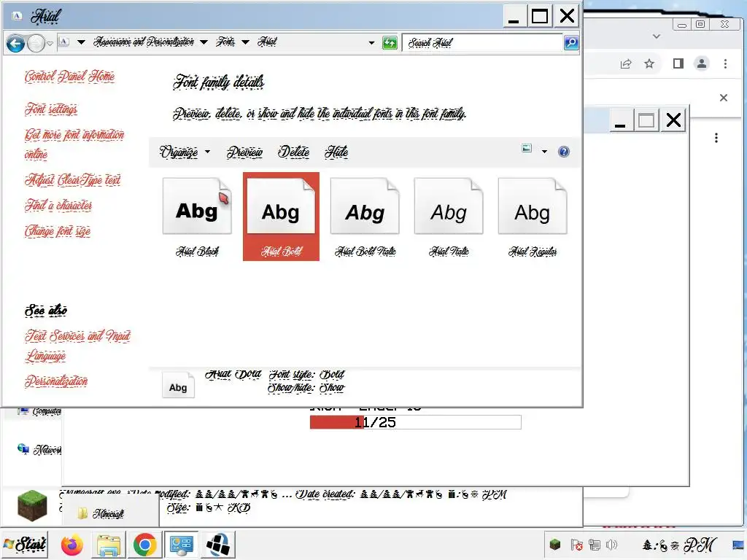This screenshot has height=560, width=747.
Task: Click the Abg preview icon in details pane
Action: [x=178, y=385]
